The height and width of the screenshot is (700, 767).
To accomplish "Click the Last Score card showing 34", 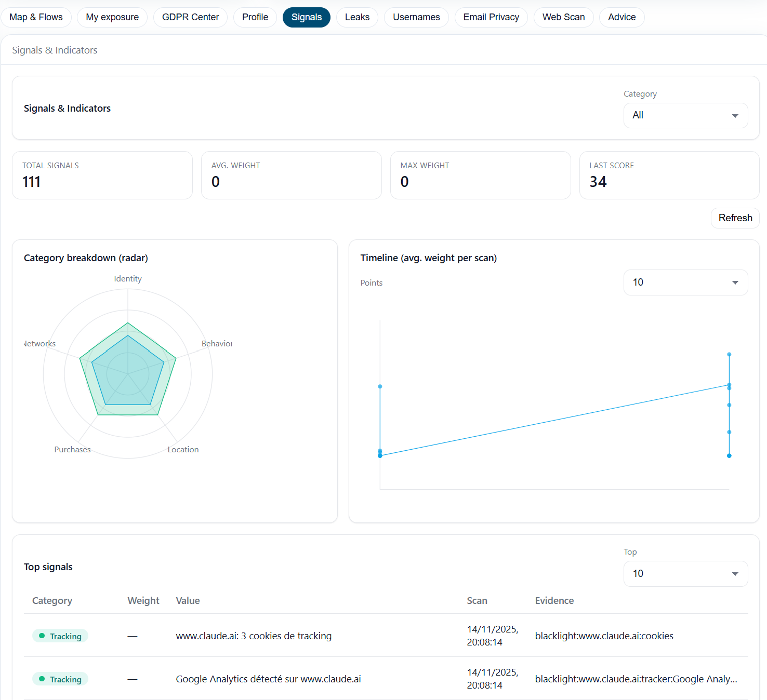I will tap(669, 175).
